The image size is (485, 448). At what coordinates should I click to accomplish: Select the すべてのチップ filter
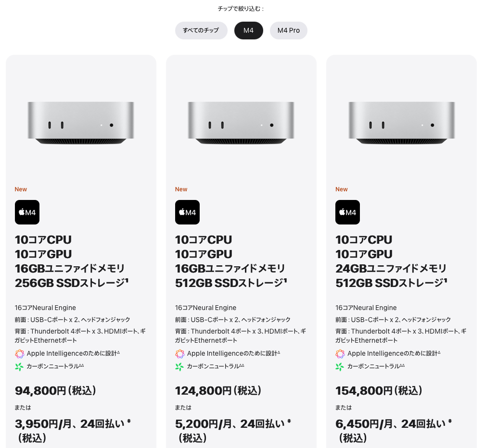(201, 30)
